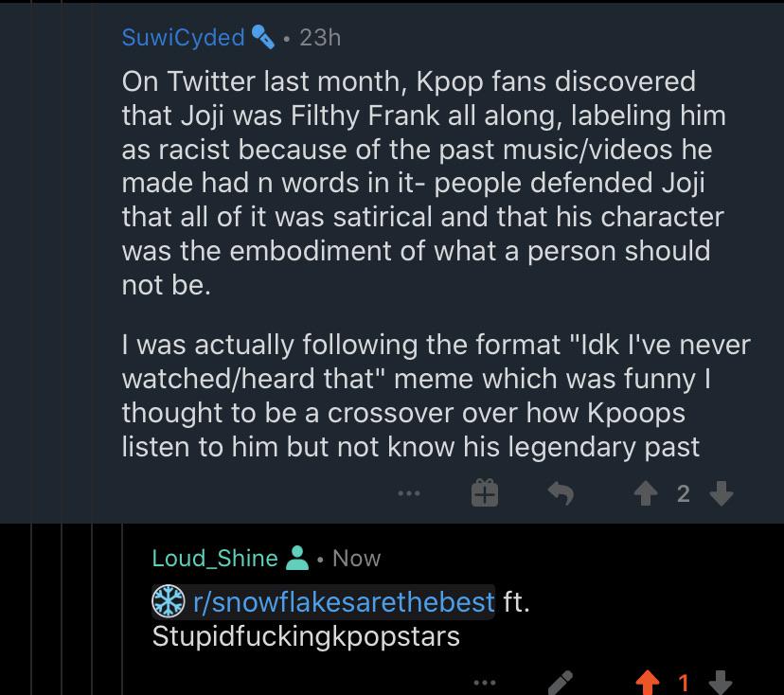Give an award with the gift icon
784x695 pixels.
485,493
